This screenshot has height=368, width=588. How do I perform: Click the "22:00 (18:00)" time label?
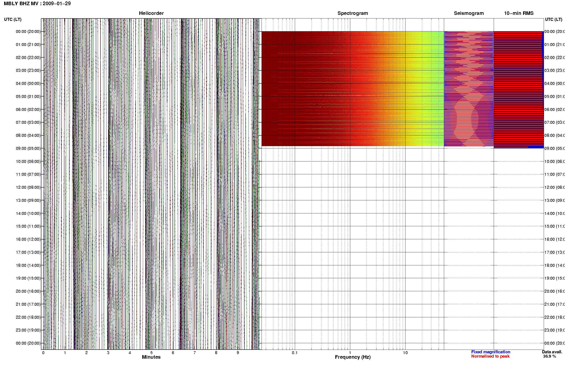coord(28,317)
